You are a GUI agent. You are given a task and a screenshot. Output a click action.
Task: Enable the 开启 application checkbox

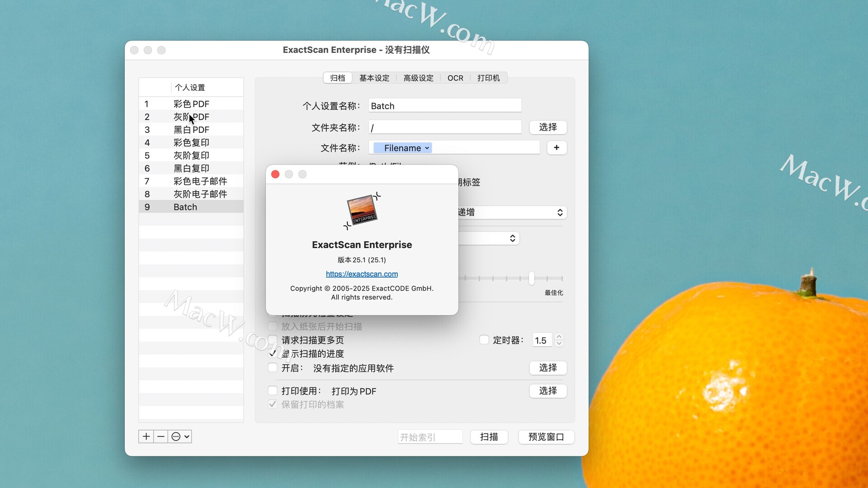coord(273,368)
